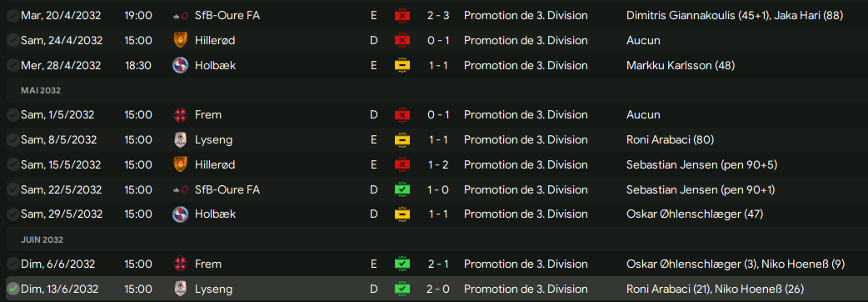This screenshot has width=868, height=302.
Task: Toggle the checkmark beside Mar, 20/4/2032
Action: pos(12,16)
